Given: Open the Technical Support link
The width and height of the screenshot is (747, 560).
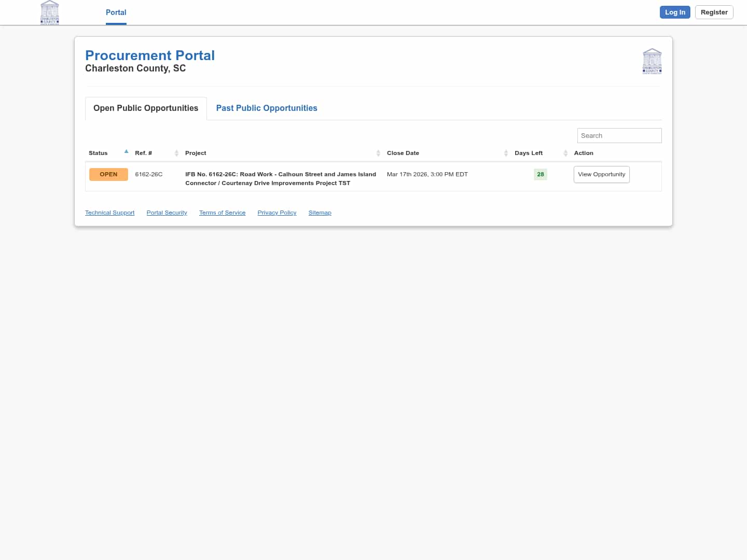Looking at the screenshot, I should [x=109, y=213].
